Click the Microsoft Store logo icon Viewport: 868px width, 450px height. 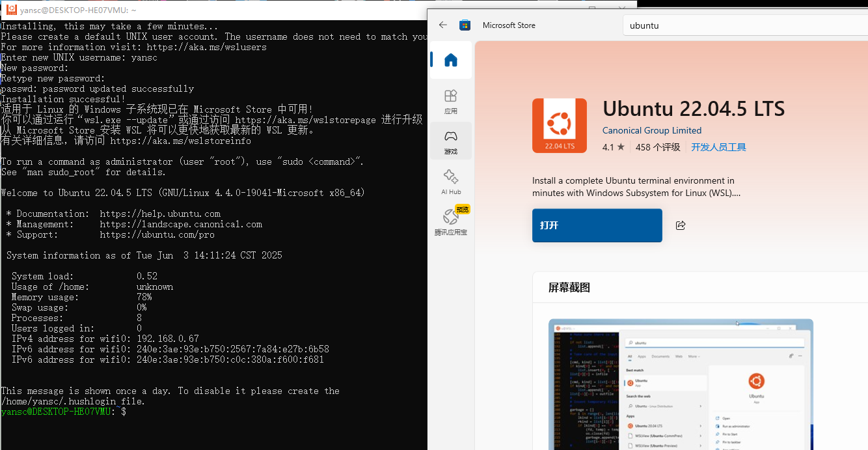point(465,25)
